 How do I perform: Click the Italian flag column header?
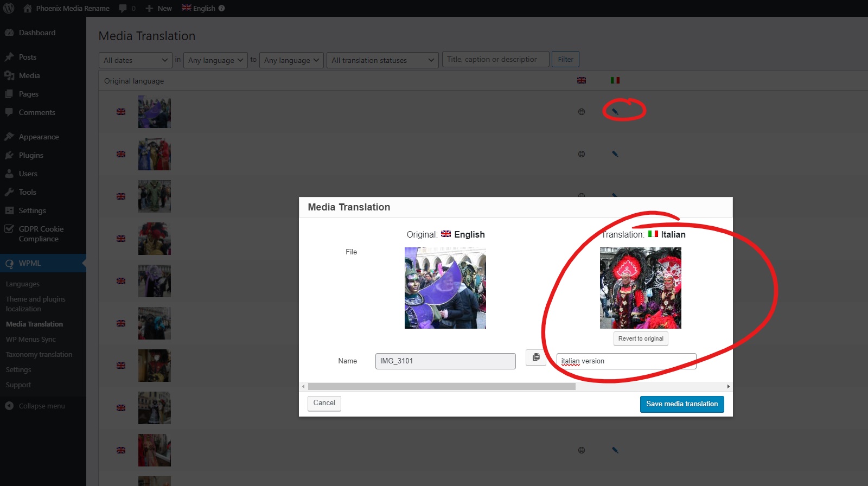click(x=615, y=80)
